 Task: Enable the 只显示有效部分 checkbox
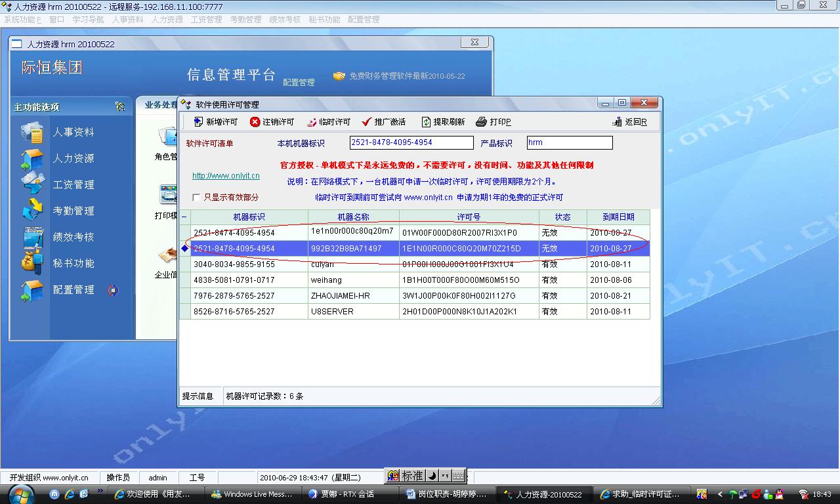(x=196, y=198)
